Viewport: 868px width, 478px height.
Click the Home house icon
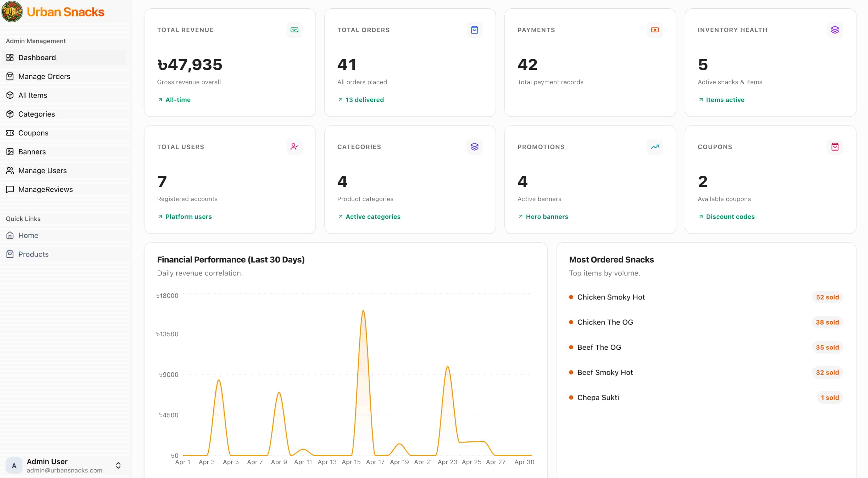10,235
